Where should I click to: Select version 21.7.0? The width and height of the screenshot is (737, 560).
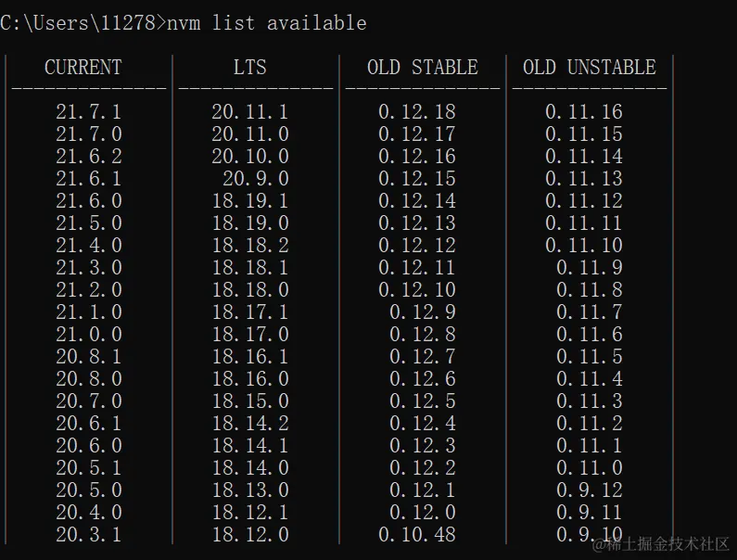tap(89, 134)
